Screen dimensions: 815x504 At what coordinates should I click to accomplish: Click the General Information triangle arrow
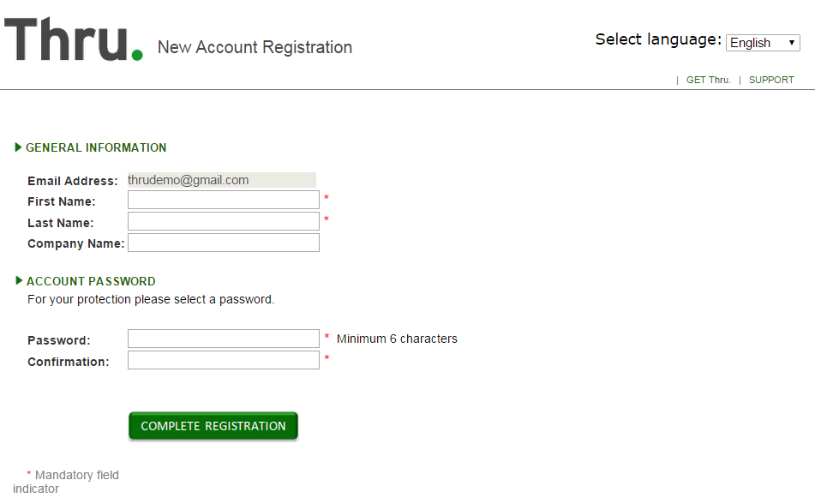[x=18, y=147]
